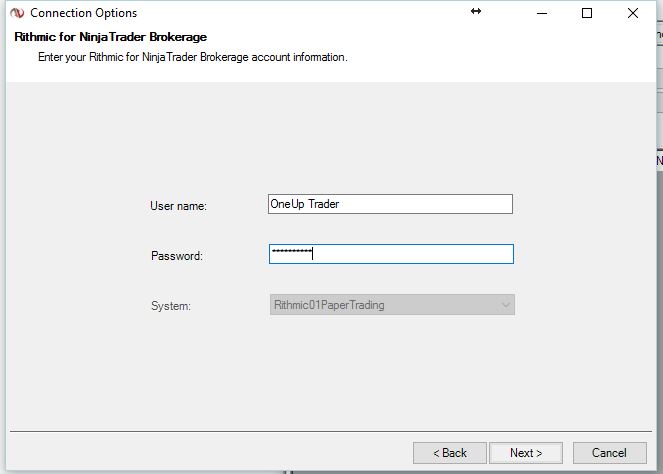Click the 'User name:' label

[x=178, y=206]
